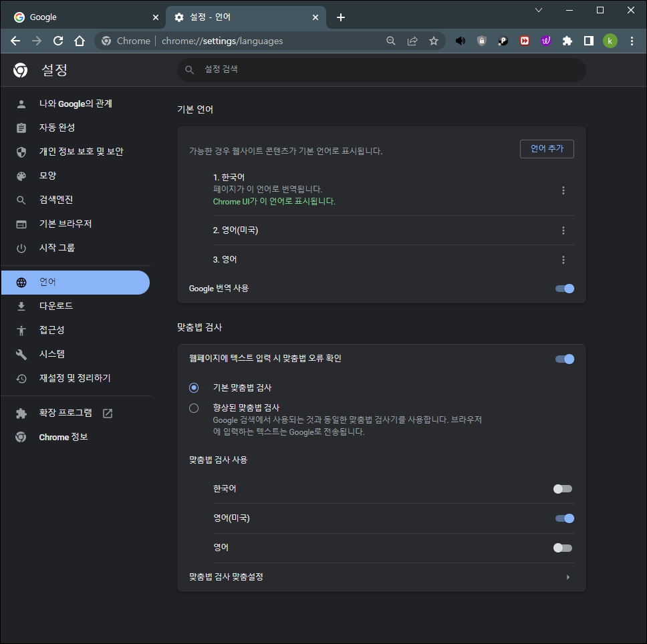647x644 pixels.
Task: Click the 설정 검색 search field
Action: pos(381,69)
